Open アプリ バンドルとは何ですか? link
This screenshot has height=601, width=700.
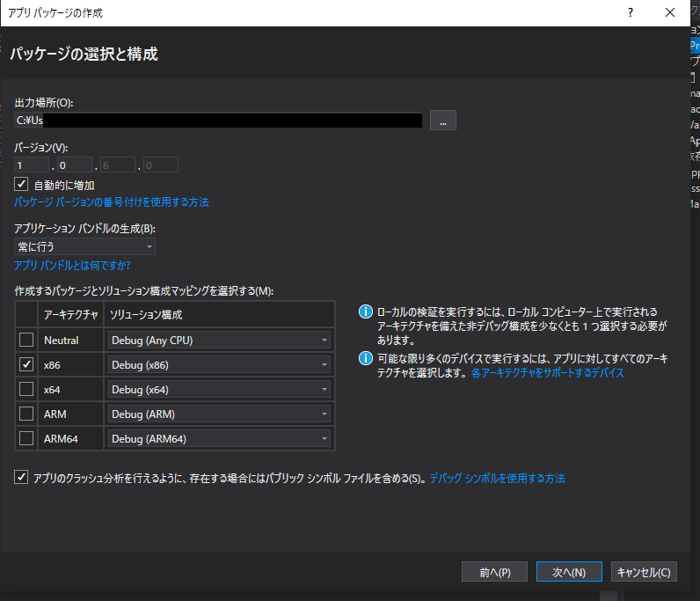point(72,266)
